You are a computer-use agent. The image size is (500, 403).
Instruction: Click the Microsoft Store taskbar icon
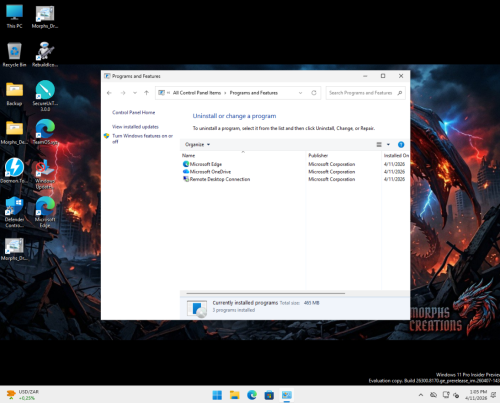click(x=269, y=395)
